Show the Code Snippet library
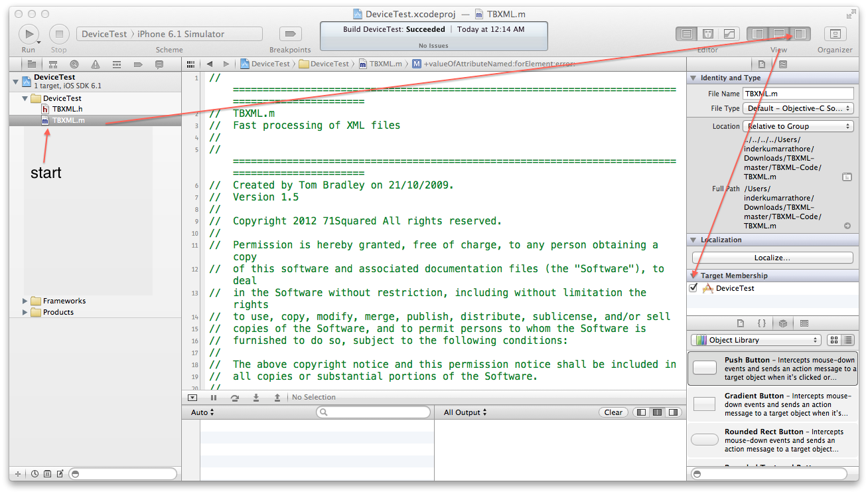This screenshot has width=868, height=494. [762, 323]
